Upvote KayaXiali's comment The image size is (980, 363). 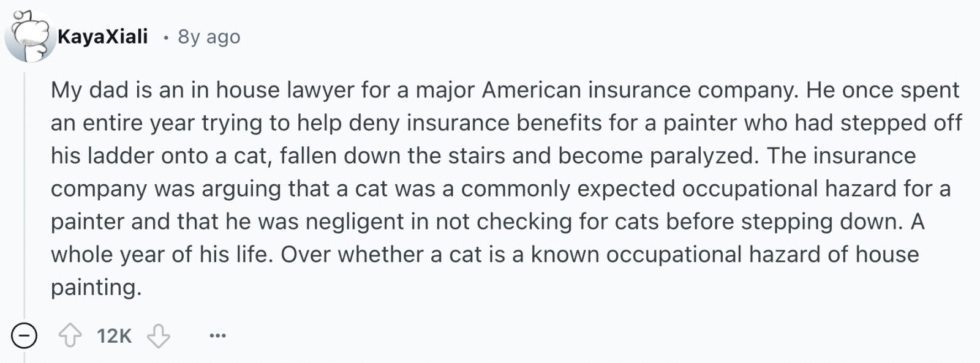coord(70,336)
